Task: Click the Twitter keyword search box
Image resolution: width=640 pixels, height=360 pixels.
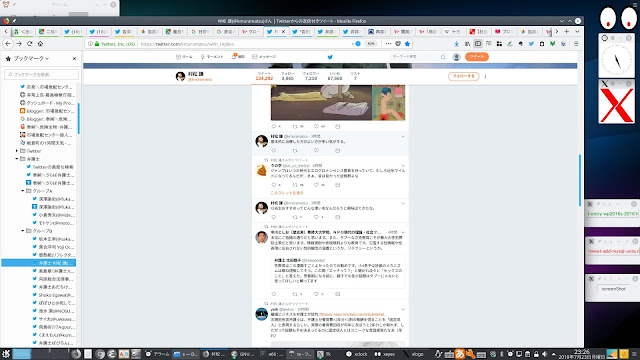Action: coord(418,57)
